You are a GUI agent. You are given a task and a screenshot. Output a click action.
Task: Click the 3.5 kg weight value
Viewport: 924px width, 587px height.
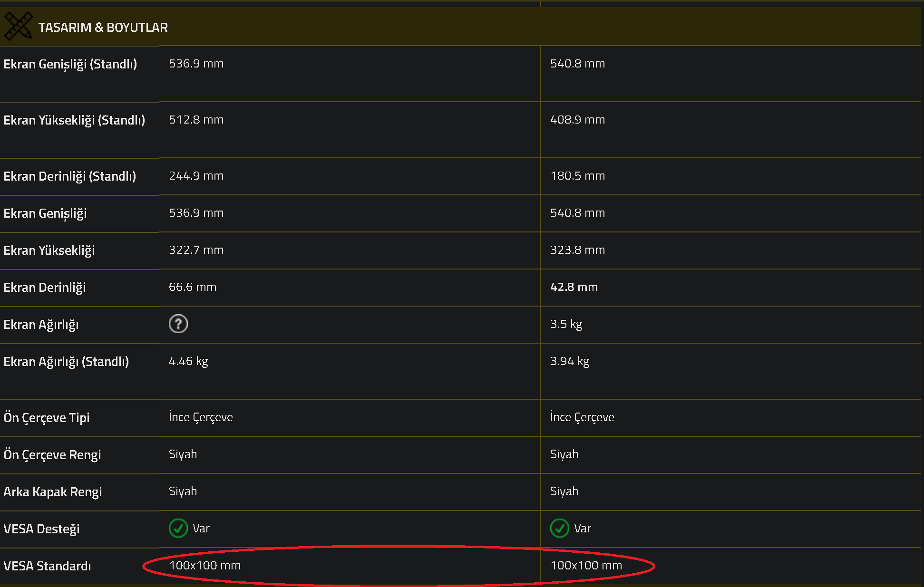(x=566, y=324)
